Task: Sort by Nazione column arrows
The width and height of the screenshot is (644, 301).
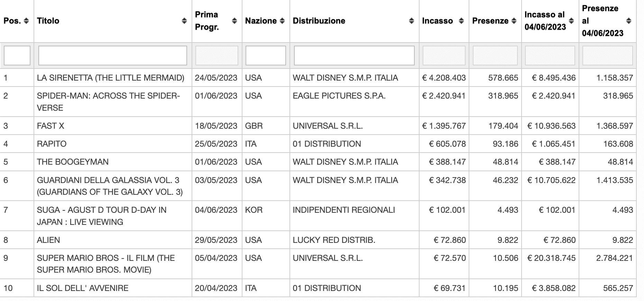Action: coord(282,21)
